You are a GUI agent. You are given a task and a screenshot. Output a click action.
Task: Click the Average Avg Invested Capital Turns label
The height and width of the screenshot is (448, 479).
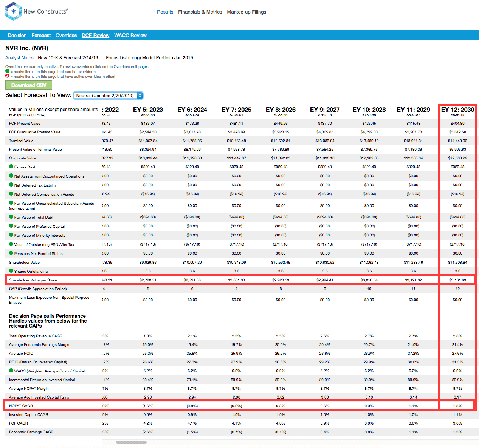39,397
